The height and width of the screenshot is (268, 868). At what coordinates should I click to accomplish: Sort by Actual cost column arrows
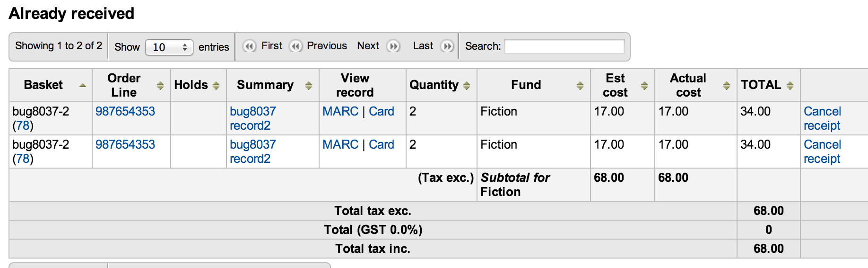[727, 86]
